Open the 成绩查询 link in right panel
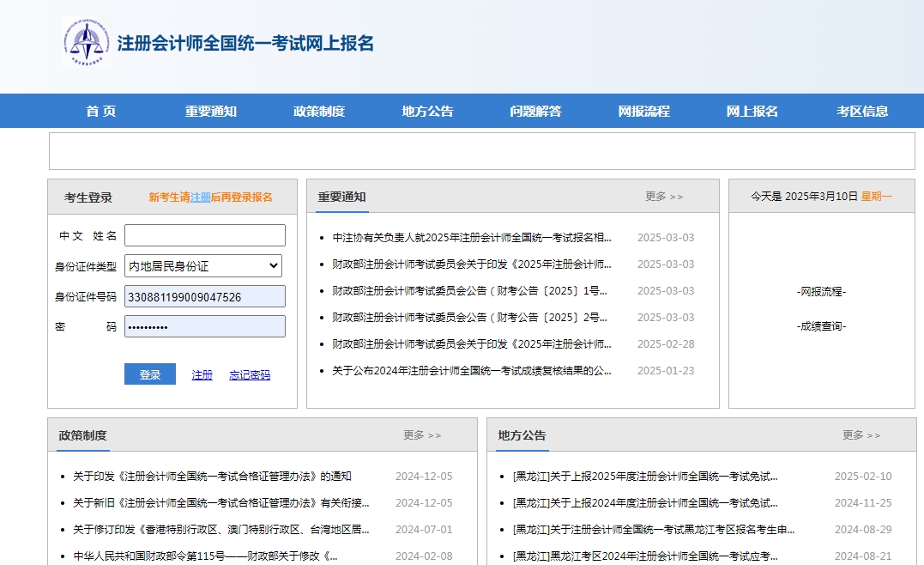Screen dimensions: 924x565 [x=820, y=325]
